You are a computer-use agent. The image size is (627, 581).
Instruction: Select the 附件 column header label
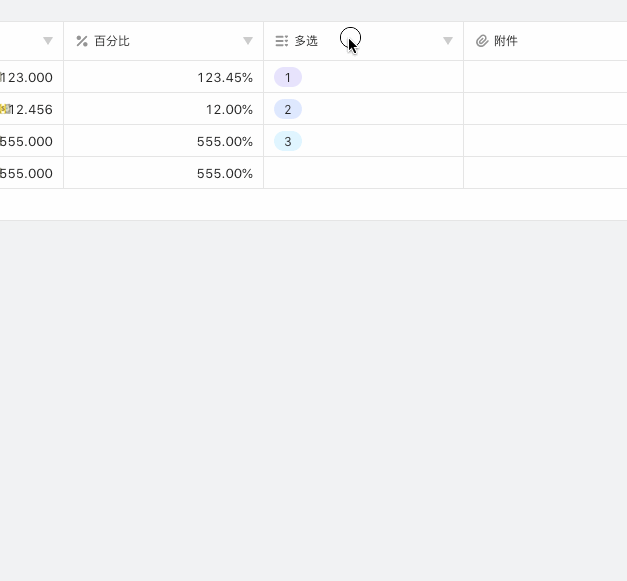pyautogui.click(x=506, y=41)
